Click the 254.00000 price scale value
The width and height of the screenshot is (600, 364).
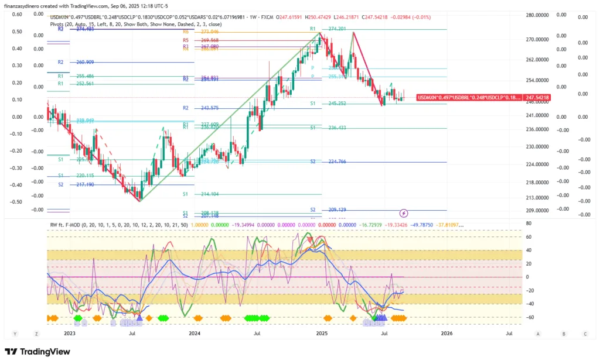tap(537, 80)
